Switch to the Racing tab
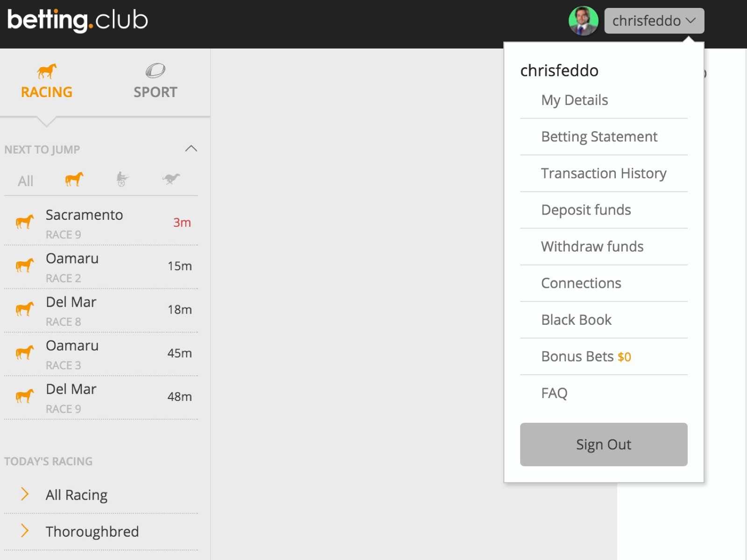 click(x=47, y=82)
